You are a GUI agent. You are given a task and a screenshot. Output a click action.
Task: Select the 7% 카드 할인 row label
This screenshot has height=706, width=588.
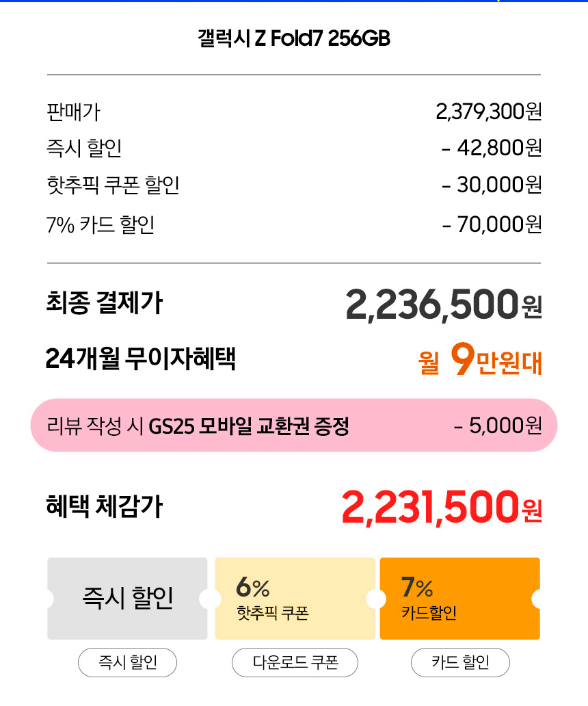point(101,224)
